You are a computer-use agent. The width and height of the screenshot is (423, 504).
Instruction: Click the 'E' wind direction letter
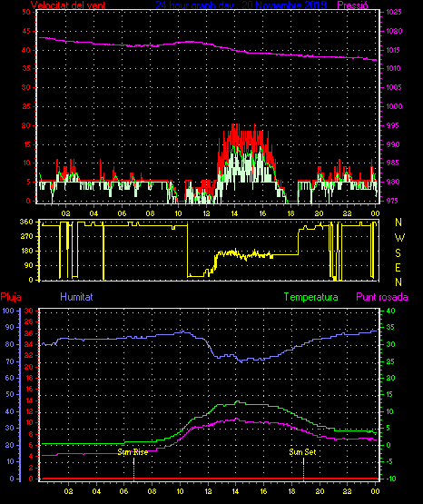coord(398,267)
